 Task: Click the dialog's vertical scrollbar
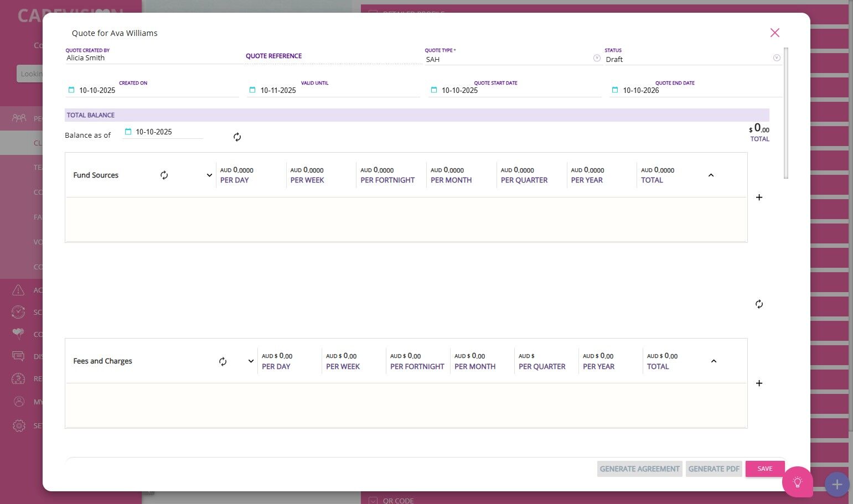tap(786, 113)
